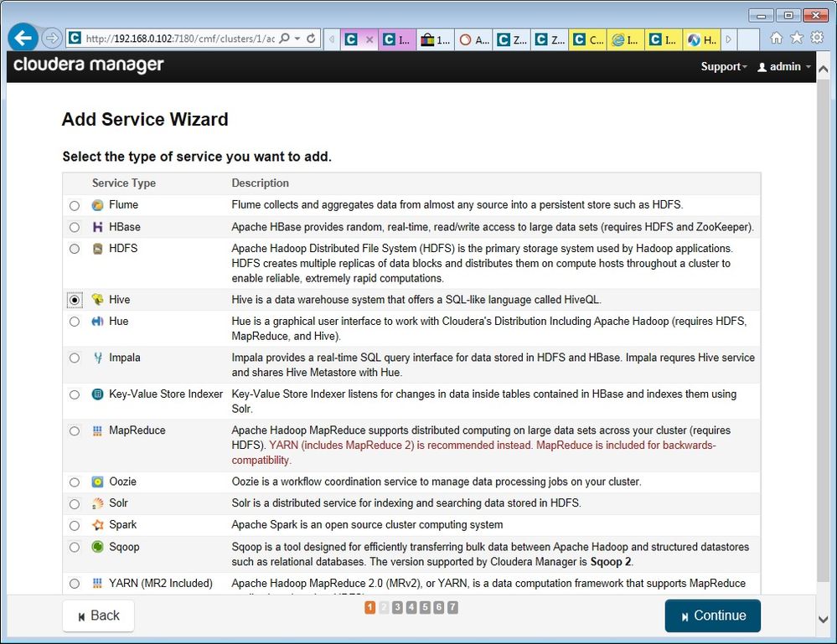The image size is (837, 644).
Task: Click the search magnifier in address bar
Action: click(285, 39)
